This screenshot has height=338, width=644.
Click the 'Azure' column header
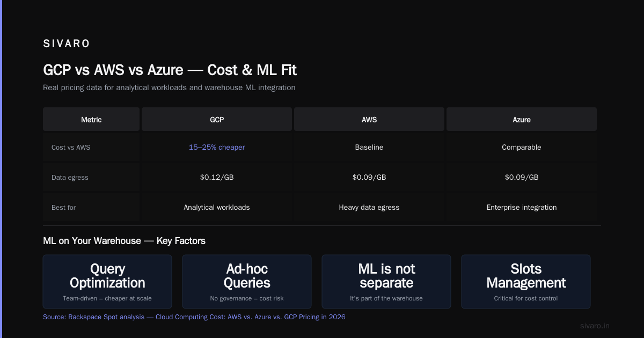pyautogui.click(x=522, y=120)
